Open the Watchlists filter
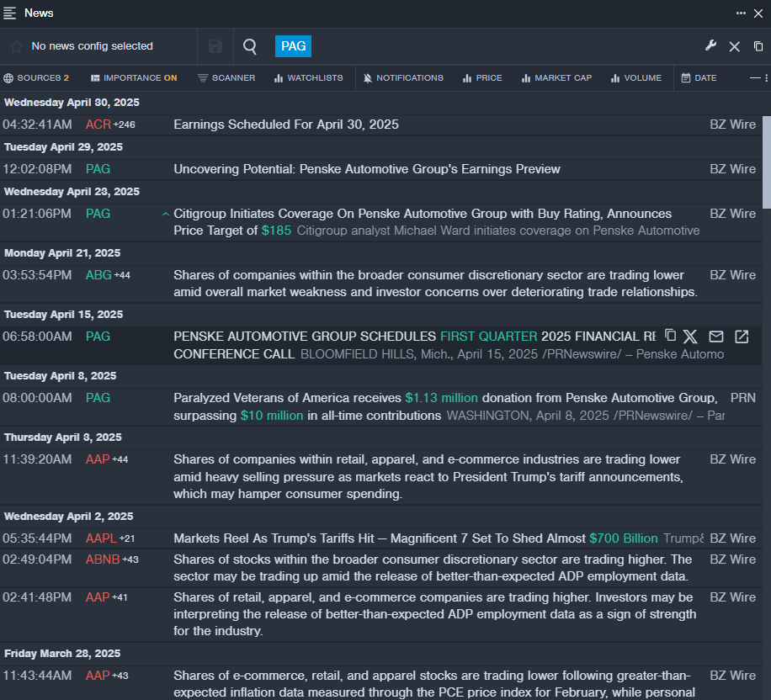 click(308, 77)
